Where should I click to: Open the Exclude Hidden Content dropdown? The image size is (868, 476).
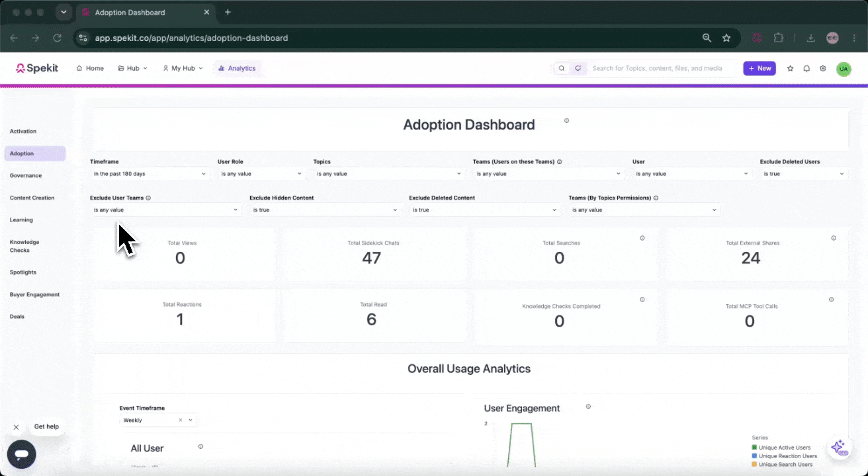tap(325, 210)
